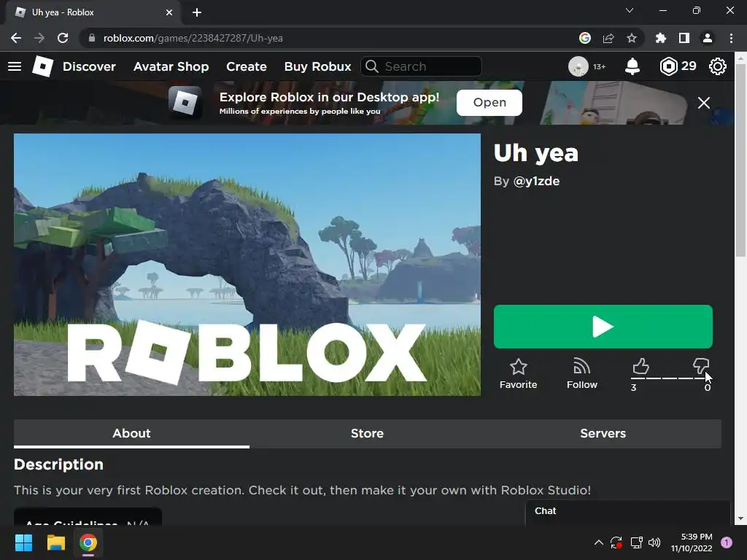Open the Discover page
This screenshot has height=560, width=747.
tap(89, 66)
